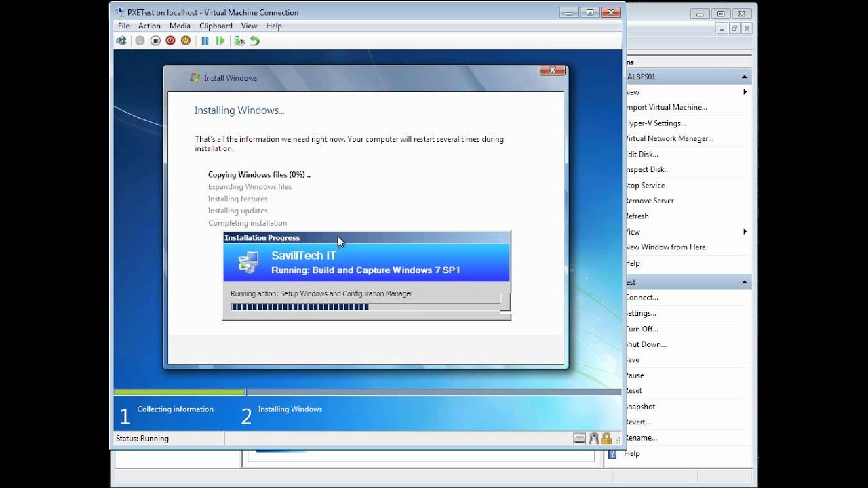Click New Window from Here action
Image resolution: width=868 pixels, height=488 pixels.
(x=666, y=247)
